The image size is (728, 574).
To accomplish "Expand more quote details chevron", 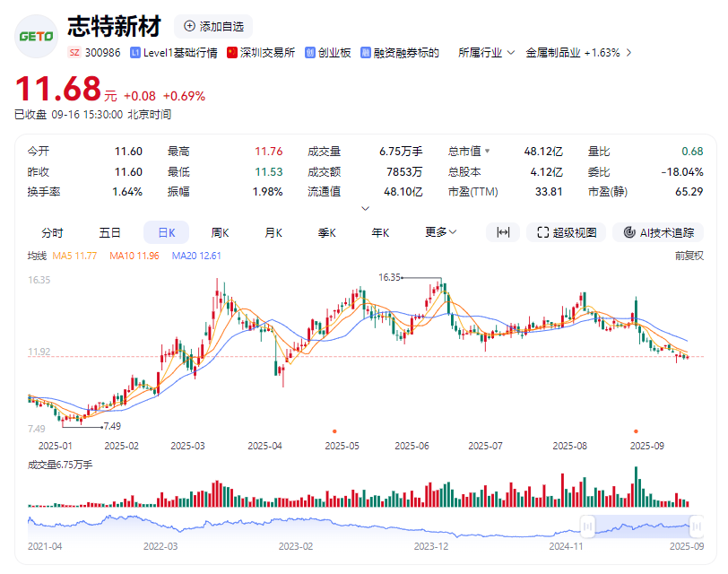I will (366, 208).
